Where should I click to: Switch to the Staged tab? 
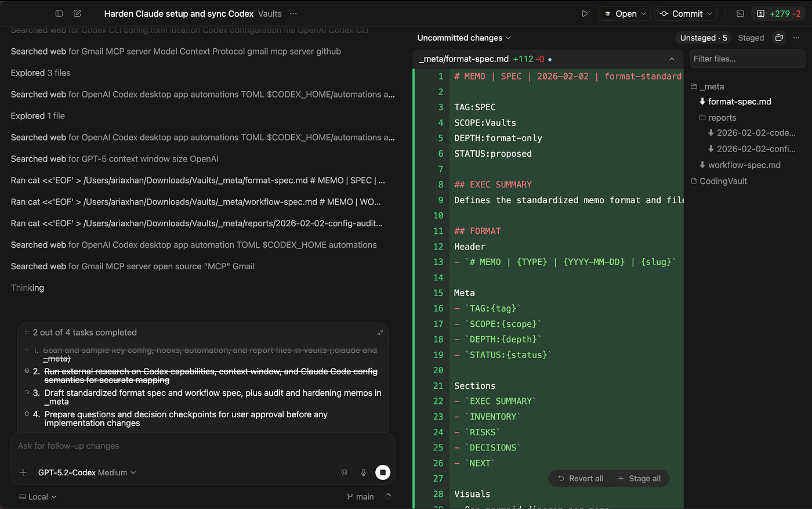tap(751, 38)
